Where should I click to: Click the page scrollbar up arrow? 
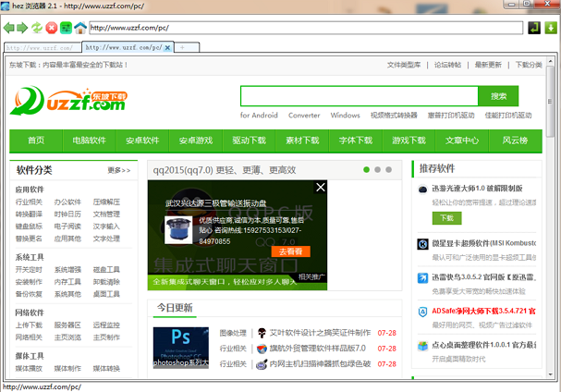point(551,60)
